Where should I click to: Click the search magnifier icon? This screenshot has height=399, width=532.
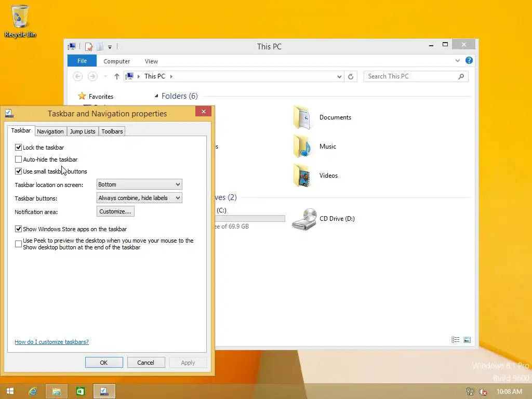(x=461, y=76)
